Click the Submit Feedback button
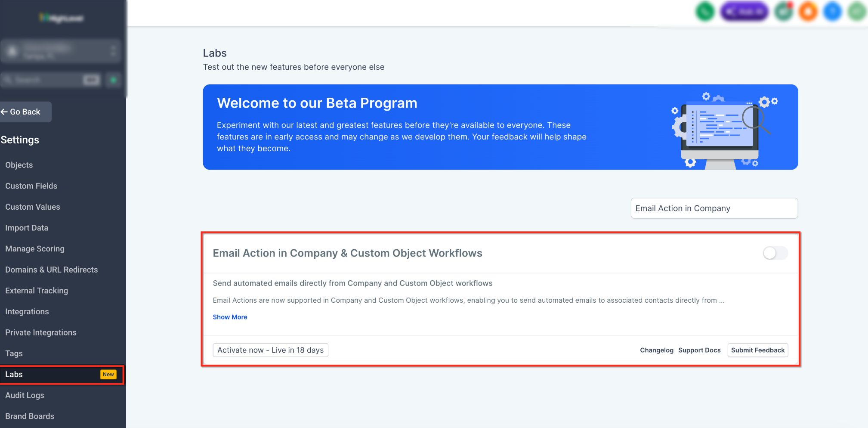This screenshot has height=428, width=868. (757, 350)
